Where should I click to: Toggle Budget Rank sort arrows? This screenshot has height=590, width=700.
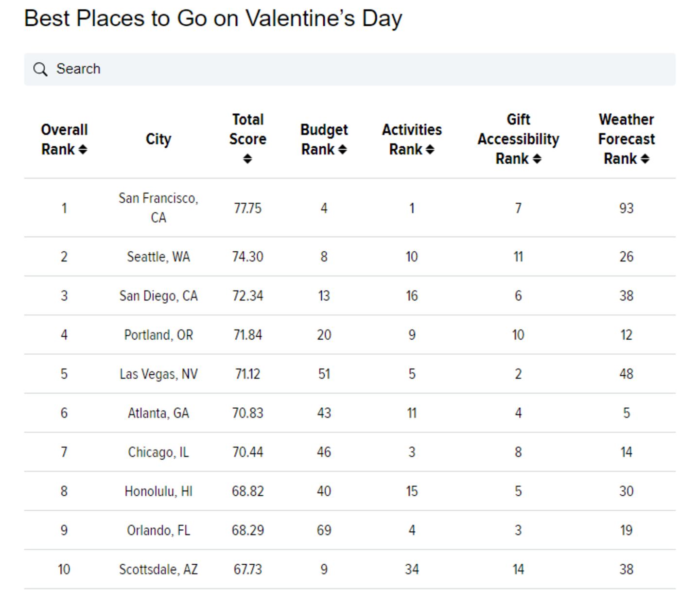[x=342, y=150]
